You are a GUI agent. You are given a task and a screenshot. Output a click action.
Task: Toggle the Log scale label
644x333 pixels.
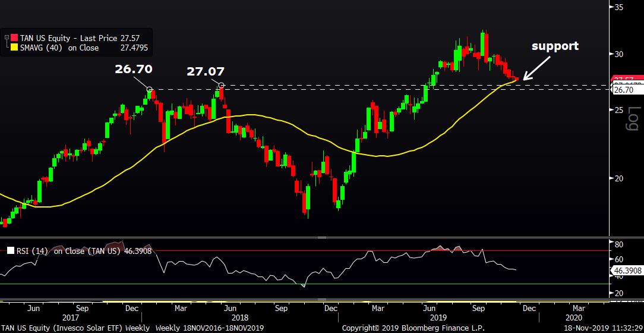(x=634, y=119)
